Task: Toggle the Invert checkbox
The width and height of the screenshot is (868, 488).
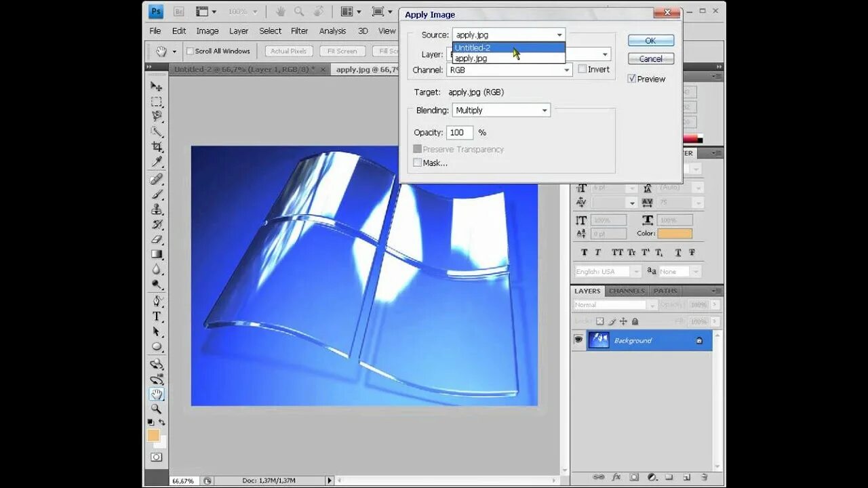Action: 582,69
